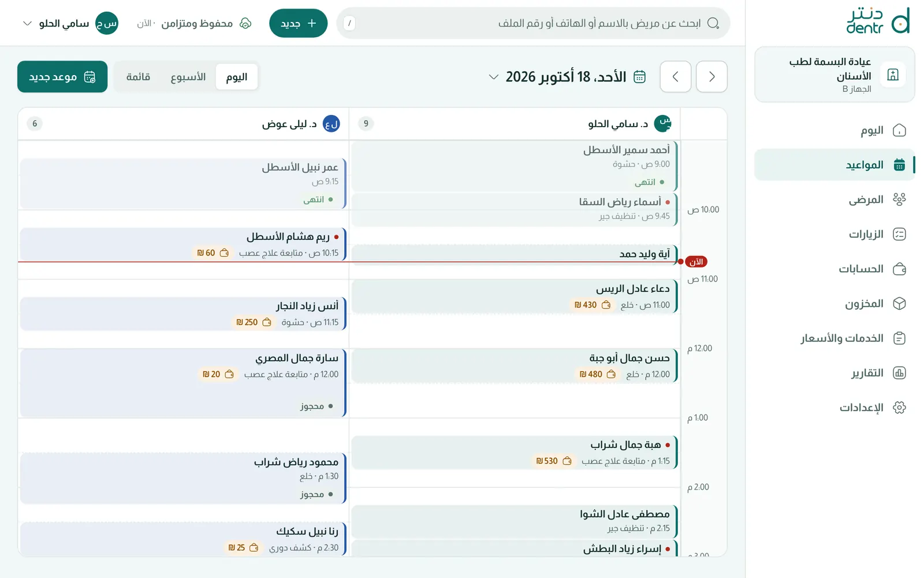Open حسن جمال أبو جبة appointment
This screenshot has width=924, height=578.
coord(514,365)
